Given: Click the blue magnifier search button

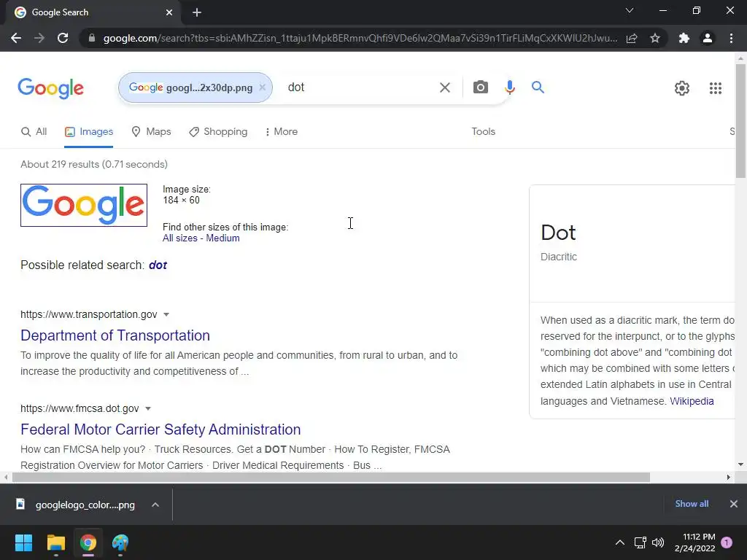Looking at the screenshot, I should pyautogui.click(x=538, y=87).
